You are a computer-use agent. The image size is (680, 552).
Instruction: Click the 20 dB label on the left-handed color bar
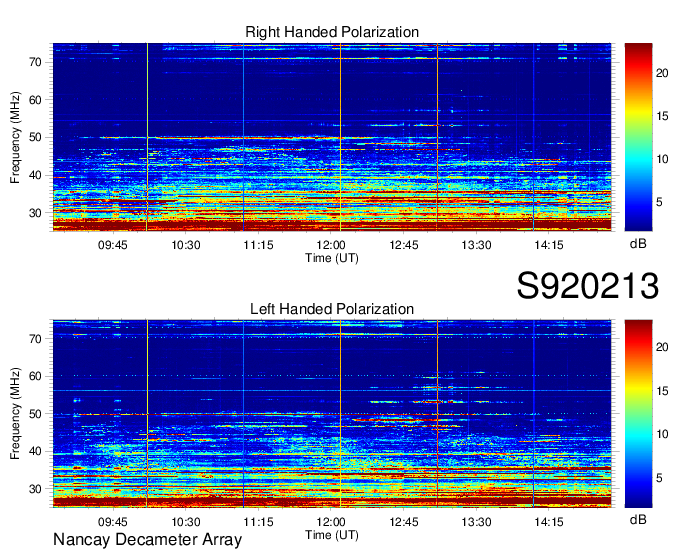(x=662, y=347)
